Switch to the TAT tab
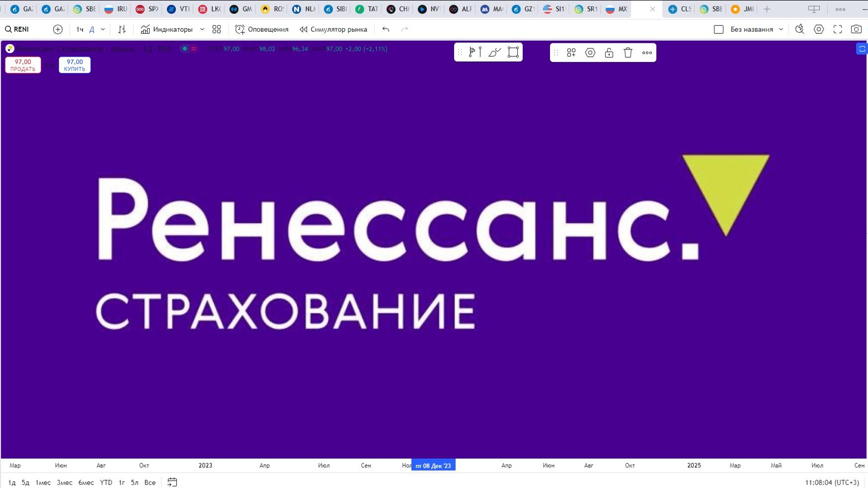This screenshot has height=488, width=868. 366,9
